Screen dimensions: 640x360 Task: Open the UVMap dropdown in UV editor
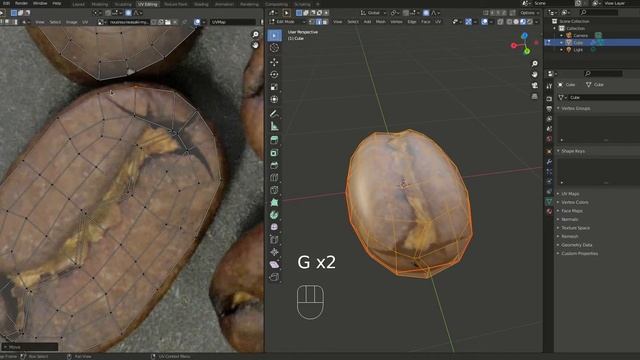pyautogui.click(x=233, y=22)
